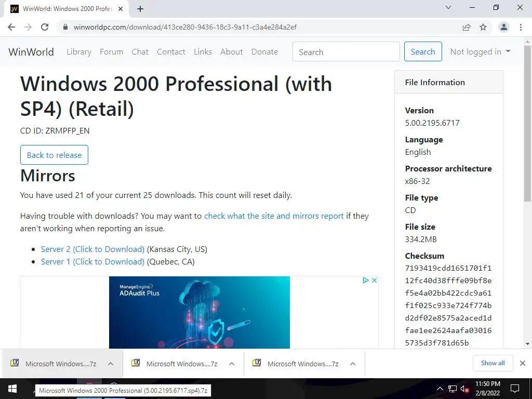Click the x86-32 architecture value
Screen dimensions: 532x399
[417, 181]
